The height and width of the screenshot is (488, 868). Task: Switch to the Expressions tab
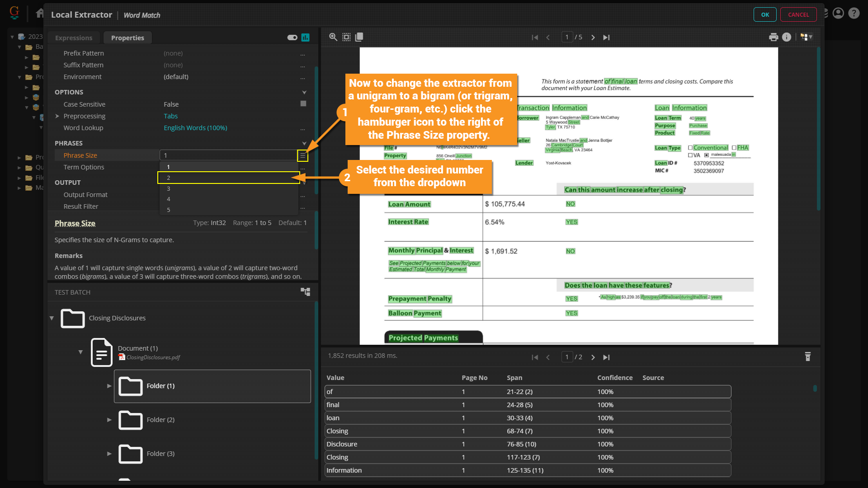74,38
